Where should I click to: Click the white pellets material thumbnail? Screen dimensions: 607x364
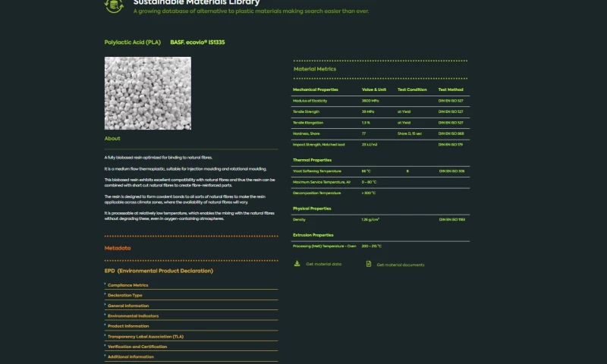(x=147, y=93)
